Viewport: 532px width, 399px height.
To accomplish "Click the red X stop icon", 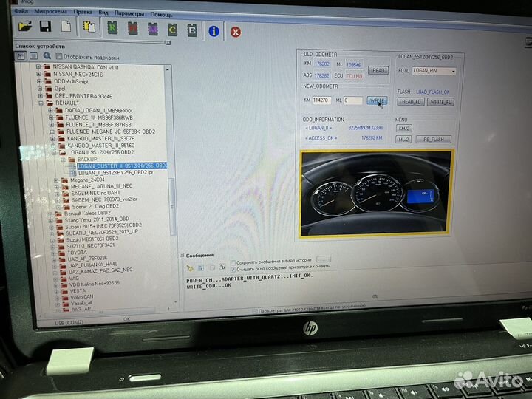I will (235, 32).
